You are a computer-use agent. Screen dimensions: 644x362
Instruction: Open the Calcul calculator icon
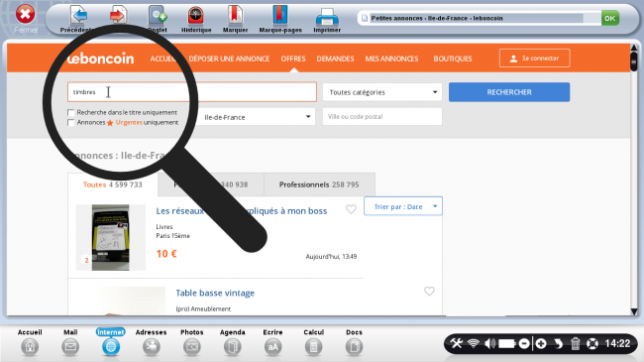(x=313, y=347)
